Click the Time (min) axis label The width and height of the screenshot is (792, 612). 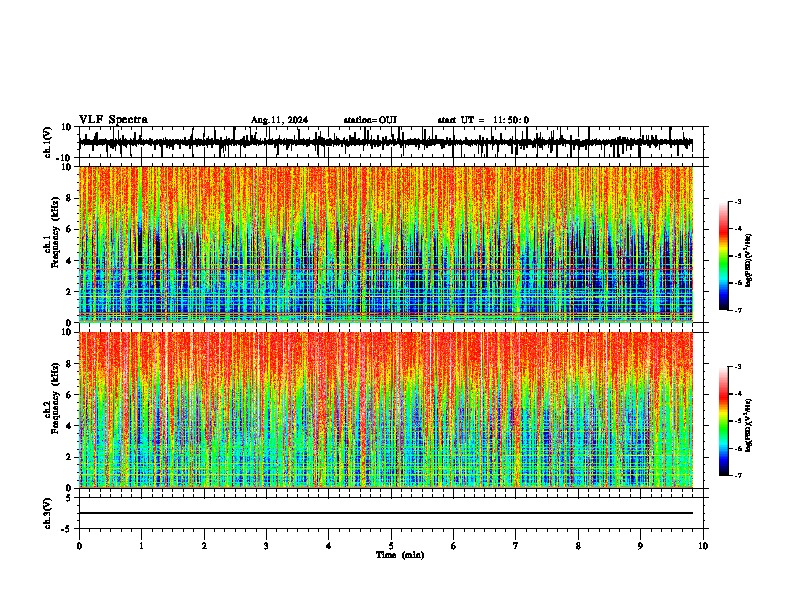pyautogui.click(x=400, y=555)
